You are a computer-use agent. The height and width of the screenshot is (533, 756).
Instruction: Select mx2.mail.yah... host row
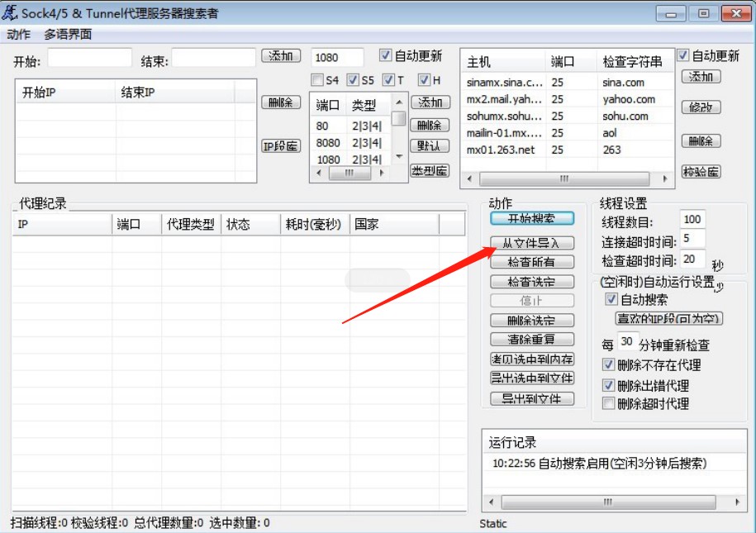coord(567,99)
